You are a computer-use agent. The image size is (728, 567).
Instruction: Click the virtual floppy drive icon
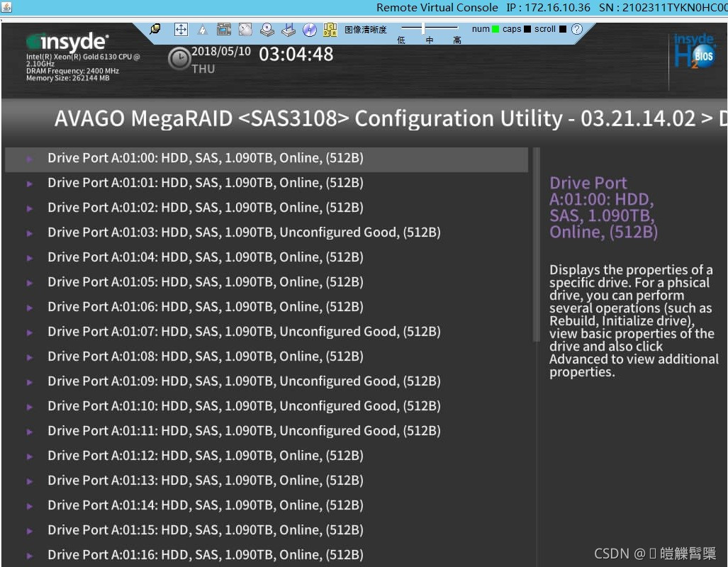tap(289, 30)
